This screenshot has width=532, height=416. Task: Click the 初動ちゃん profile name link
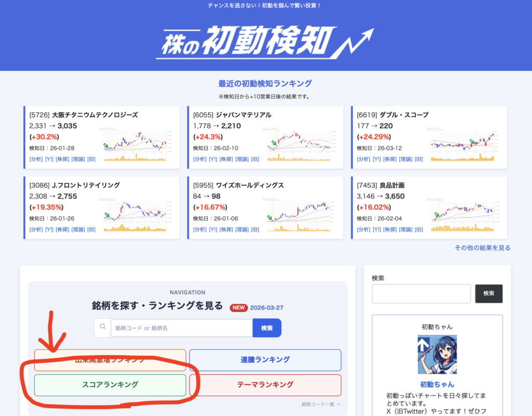pyautogui.click(x=437, y=384)
